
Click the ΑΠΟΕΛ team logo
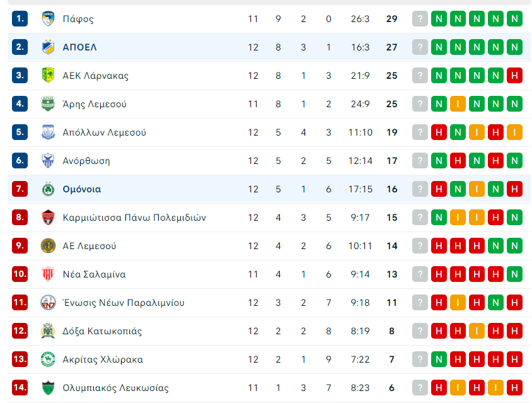(x=48, y=47)
